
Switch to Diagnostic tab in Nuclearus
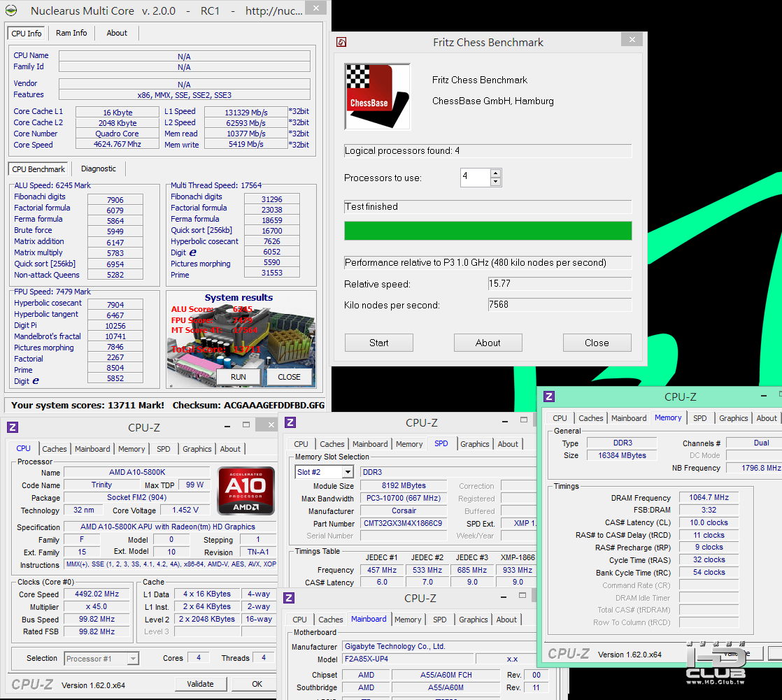click(98, 169)
